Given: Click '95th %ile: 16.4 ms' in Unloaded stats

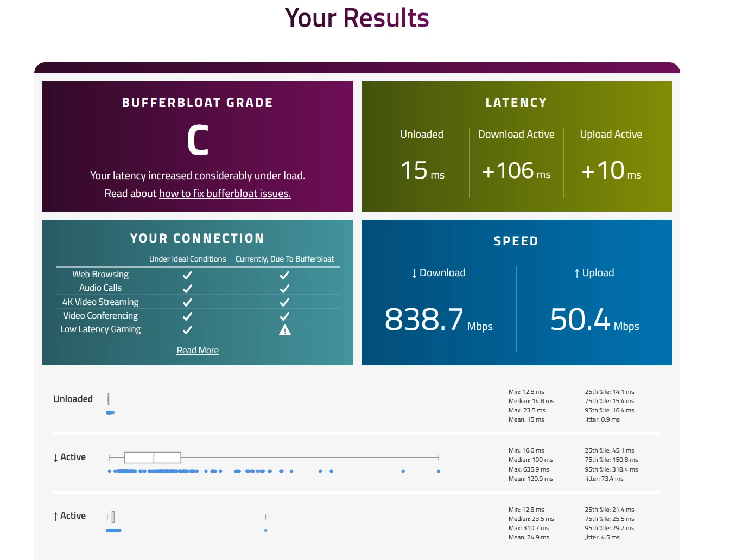Looking at the screenshot, I should pos(610,410).
